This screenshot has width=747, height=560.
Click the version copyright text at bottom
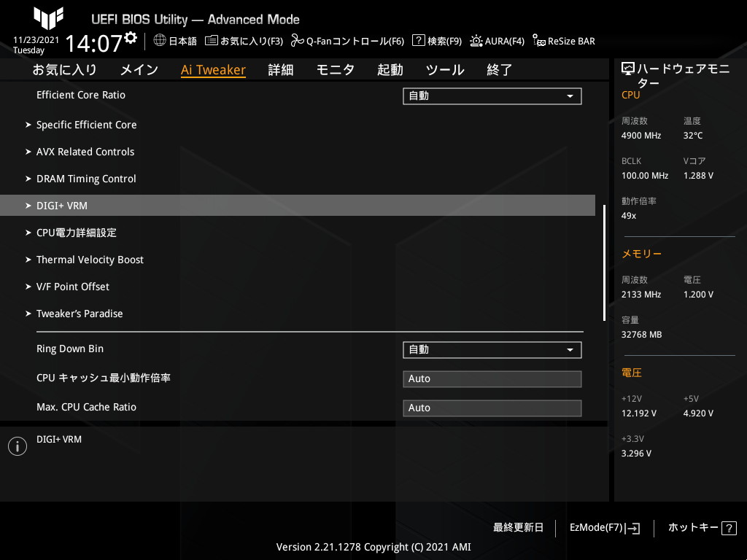click(373, 547)
